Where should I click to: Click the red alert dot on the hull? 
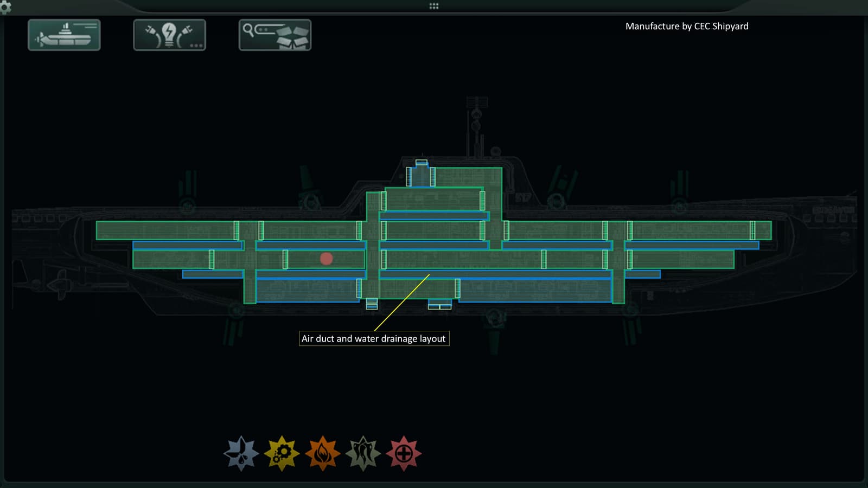pyautogui.click(x=326, y=259)
